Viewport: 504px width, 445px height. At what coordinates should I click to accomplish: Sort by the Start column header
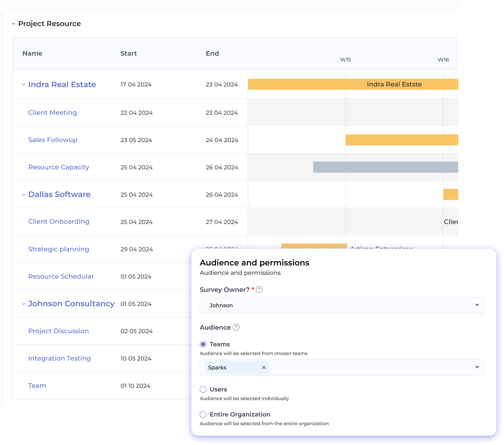pyautogui.click(x=128, y=54)
